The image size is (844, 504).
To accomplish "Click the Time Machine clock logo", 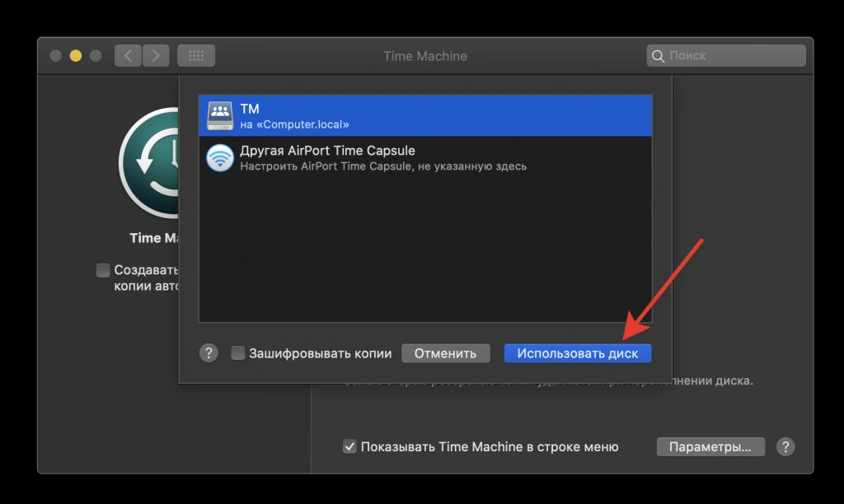I will [x=149, y=162].
